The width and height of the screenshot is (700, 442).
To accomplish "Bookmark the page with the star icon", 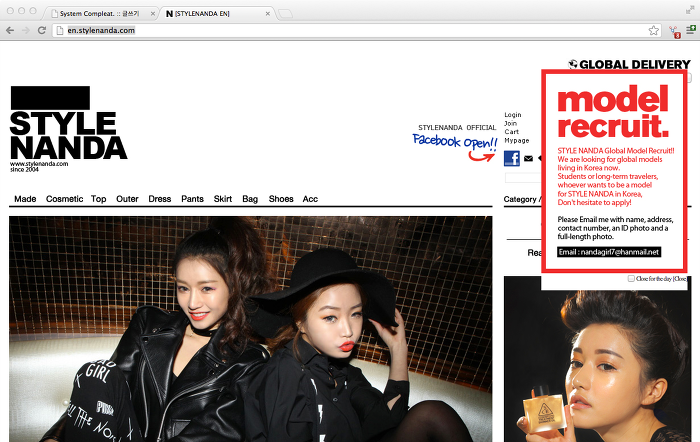I will tap(654, 30).
